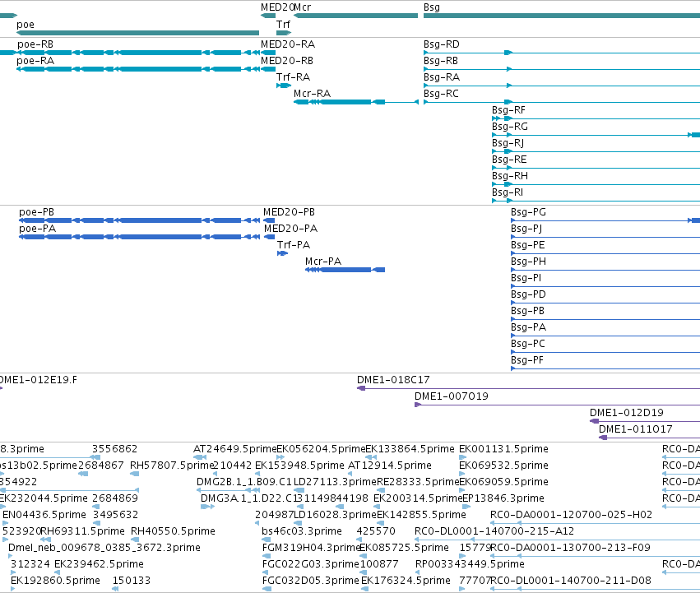Viewport: 700px width, 593px height.
Task: Select the MED20-PB protein label
Action: coord(289,212)
